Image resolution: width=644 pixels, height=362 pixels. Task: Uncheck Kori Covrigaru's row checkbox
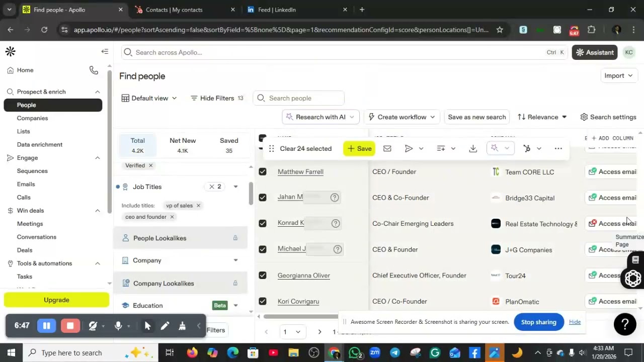pyautogui.click(x=263, y=301)
